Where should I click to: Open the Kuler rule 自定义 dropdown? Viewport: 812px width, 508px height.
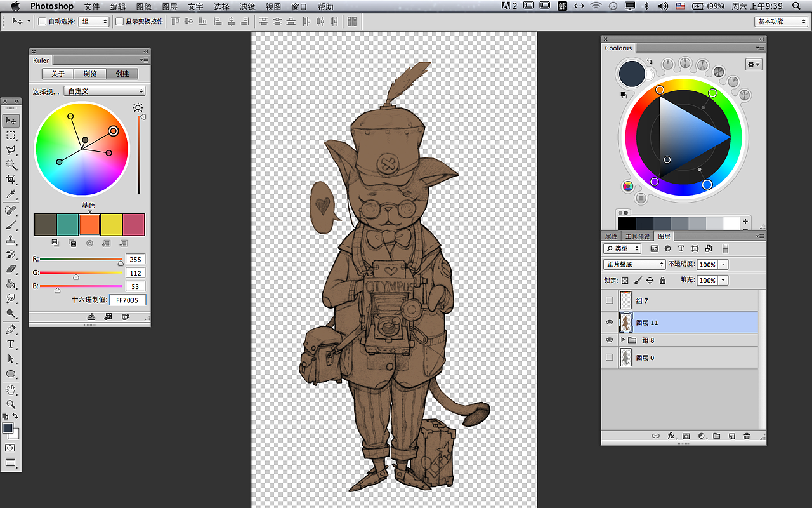point(105,91)
